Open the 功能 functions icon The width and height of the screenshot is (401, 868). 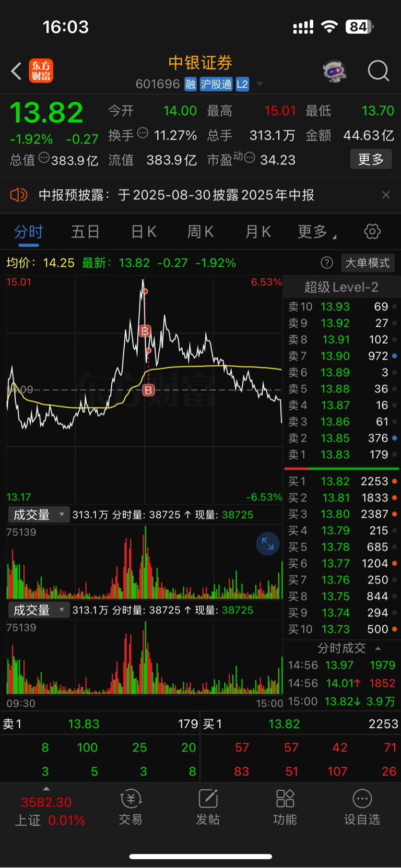285,807
